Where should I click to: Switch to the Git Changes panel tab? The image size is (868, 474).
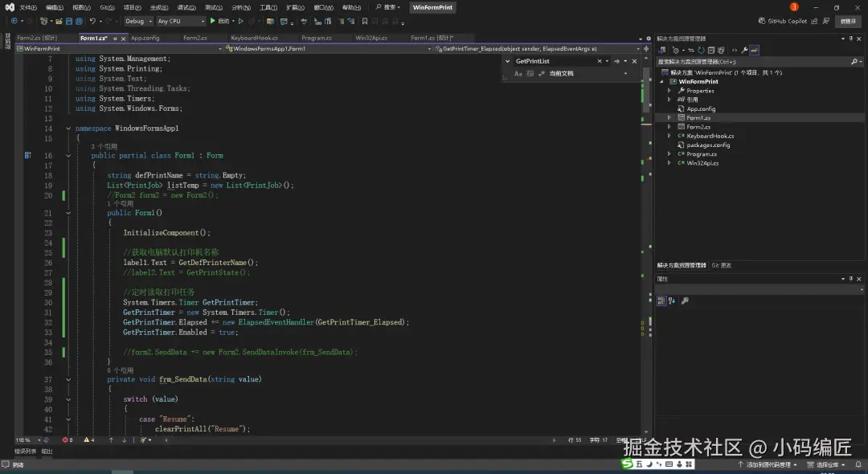point(721,265)
